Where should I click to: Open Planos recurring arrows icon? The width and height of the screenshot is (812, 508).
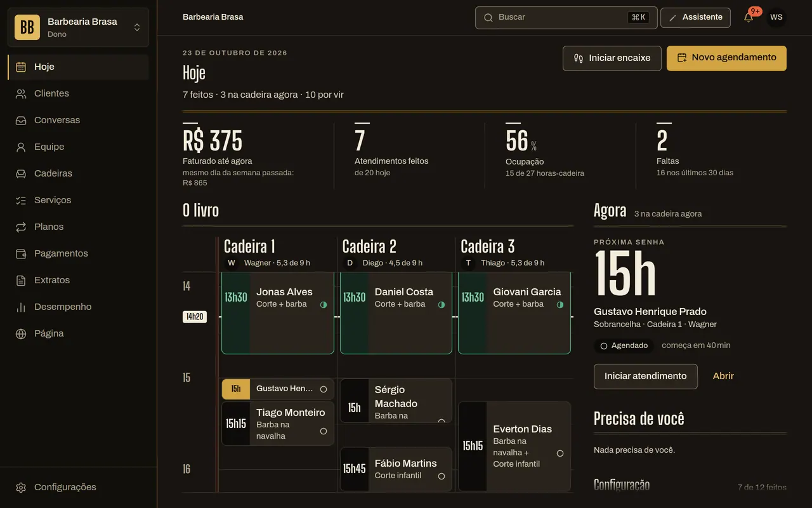(21, 227)
